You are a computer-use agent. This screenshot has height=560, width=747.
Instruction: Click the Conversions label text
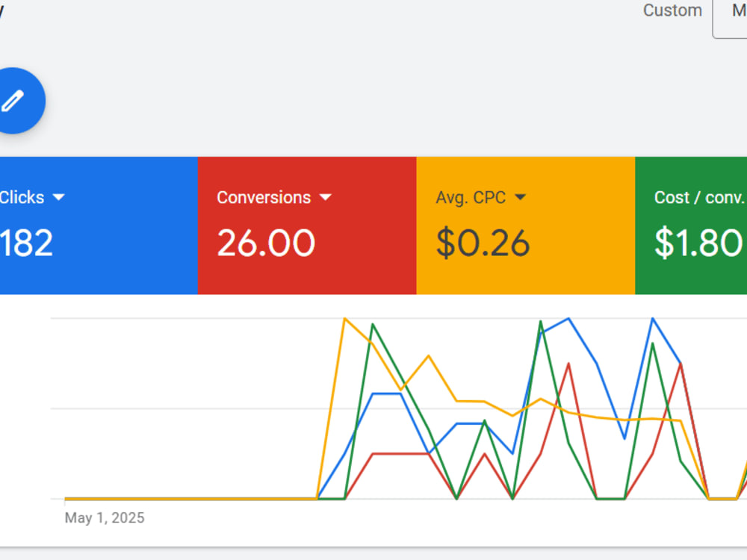pos(264,197)
